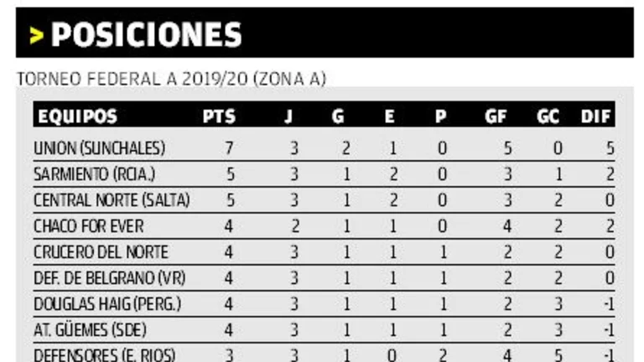Click the J column header
Viewport: 644px width, 362px height.
pyautogui.click(x=288, y=116)
